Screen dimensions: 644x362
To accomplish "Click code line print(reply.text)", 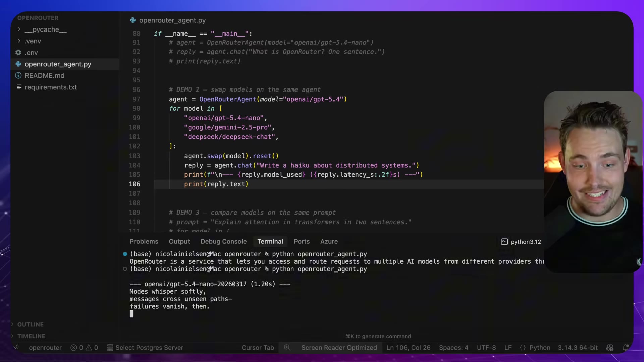I will [216, 184].
